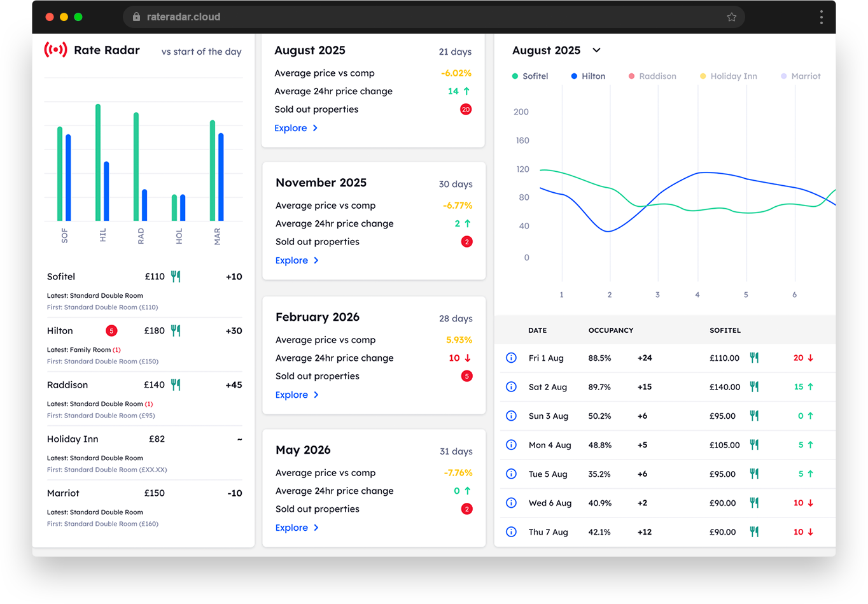Click the Marriot color dot in legend
Screen dimensions: 868x604
(783, 76)
